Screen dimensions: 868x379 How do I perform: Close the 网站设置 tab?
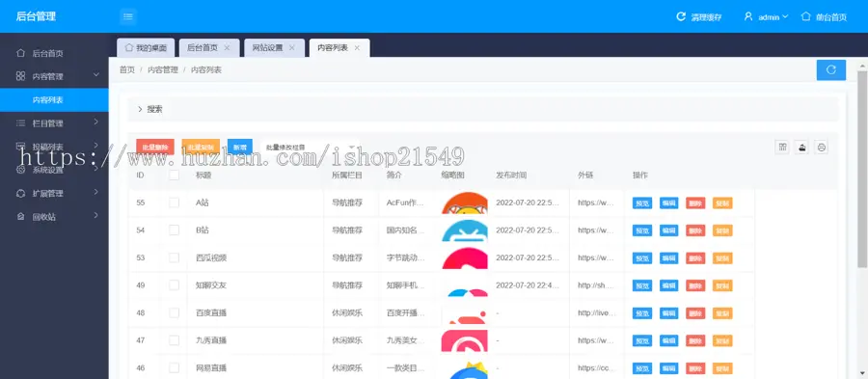[x=291, y=48]
